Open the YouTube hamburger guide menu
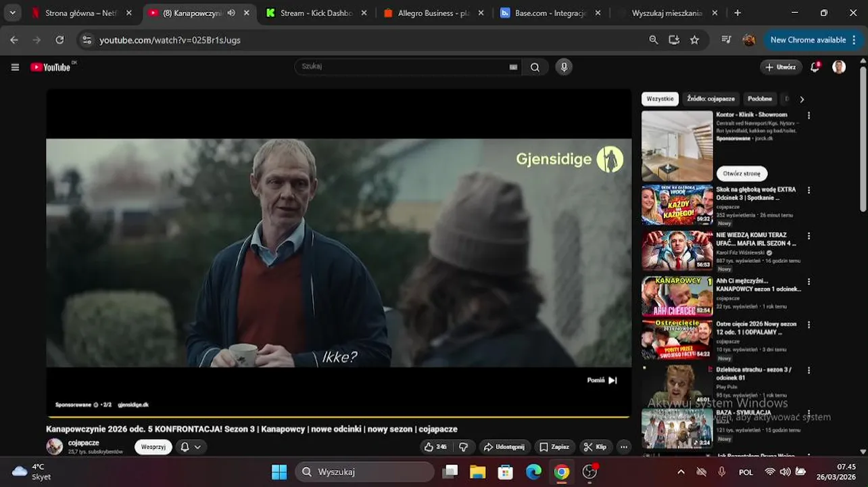This screenshot has height=487, width=868. [x=15, y=67]
